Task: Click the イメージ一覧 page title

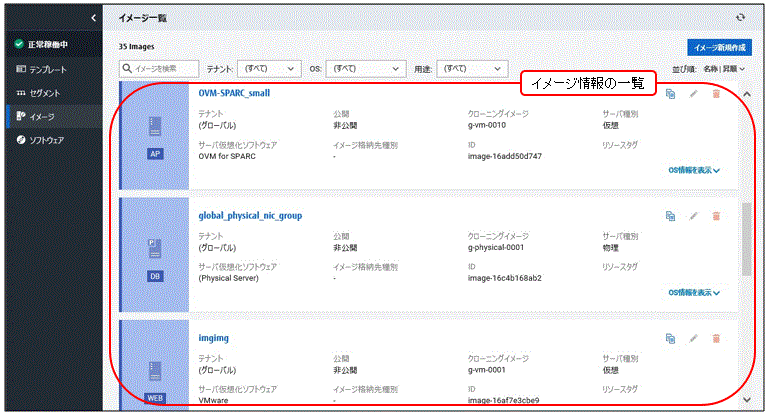Action: click(142, 18)
